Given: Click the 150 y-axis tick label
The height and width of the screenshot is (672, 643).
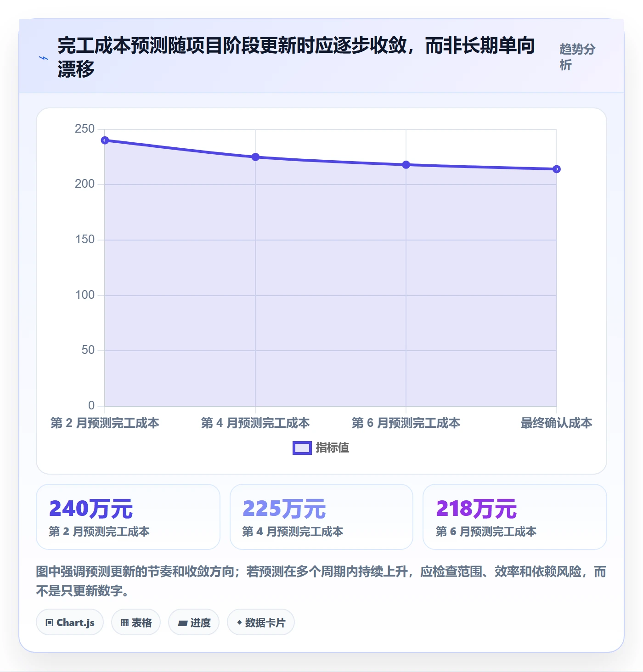Looking at the screenshot, I should [85, 240].
